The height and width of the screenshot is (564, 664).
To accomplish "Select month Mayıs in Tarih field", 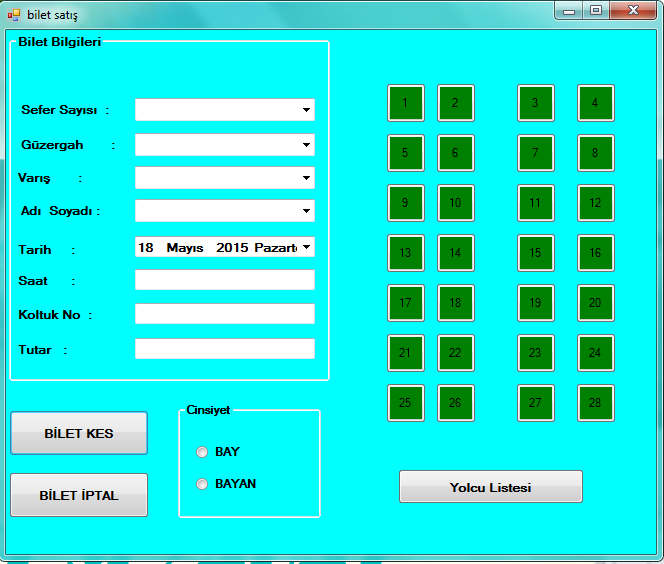I will coord(185,248).
